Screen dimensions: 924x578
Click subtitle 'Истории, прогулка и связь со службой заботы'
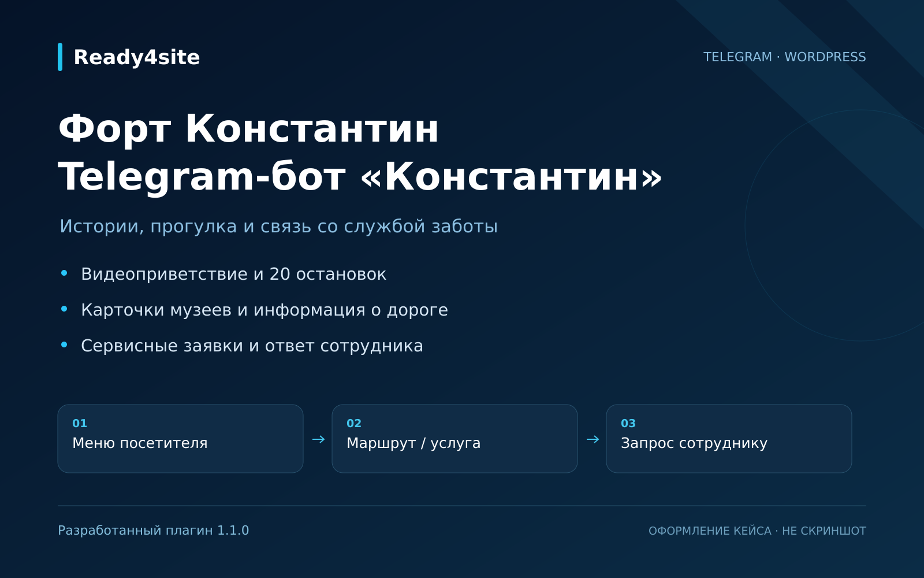pyautogui.click(x=279, y=227)
